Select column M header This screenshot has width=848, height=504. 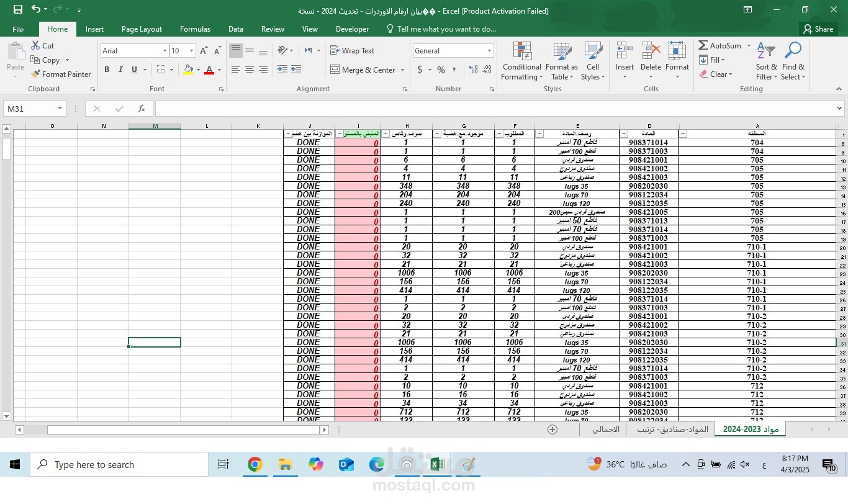point(155,126)
